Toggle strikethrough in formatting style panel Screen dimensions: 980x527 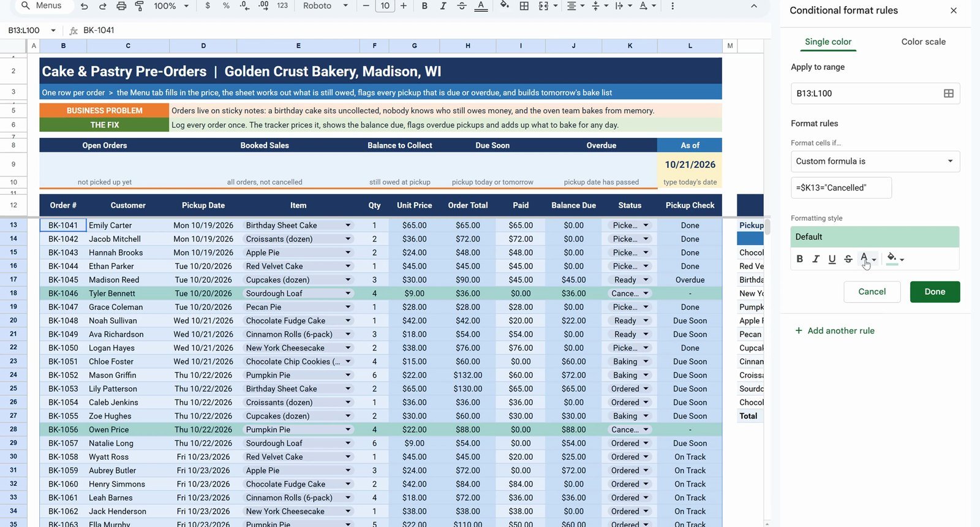click(848, 259)
